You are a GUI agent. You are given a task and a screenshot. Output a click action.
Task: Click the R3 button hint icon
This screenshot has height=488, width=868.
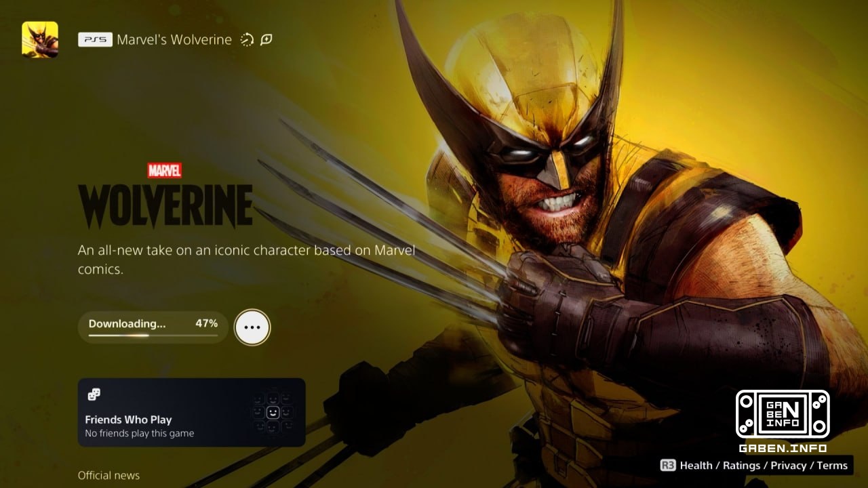[x=668, y=466]
